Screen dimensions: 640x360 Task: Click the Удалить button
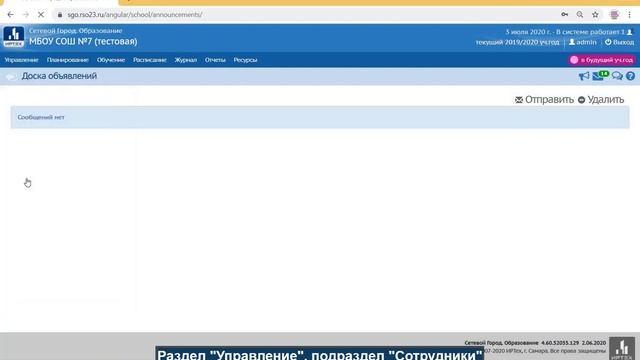click(601, 100)
